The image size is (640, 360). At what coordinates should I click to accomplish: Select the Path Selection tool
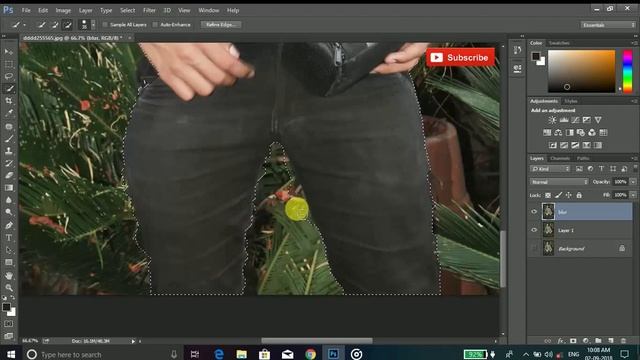[x=9, y=250]
